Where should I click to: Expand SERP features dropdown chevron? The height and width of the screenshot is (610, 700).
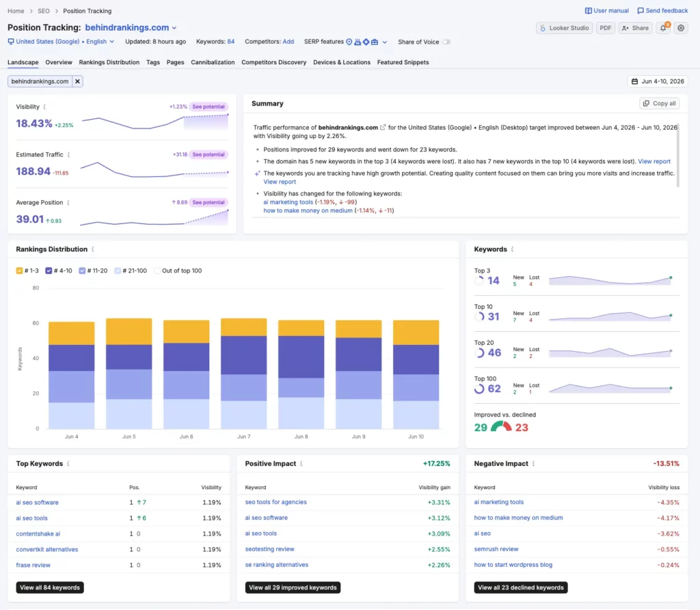pyautogui.click(x=384, y=42)
